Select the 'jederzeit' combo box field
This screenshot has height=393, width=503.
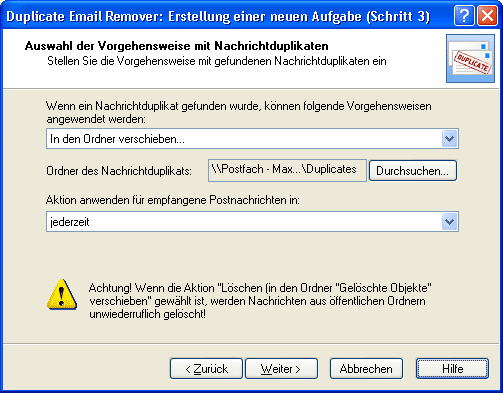tap(252, 222)
